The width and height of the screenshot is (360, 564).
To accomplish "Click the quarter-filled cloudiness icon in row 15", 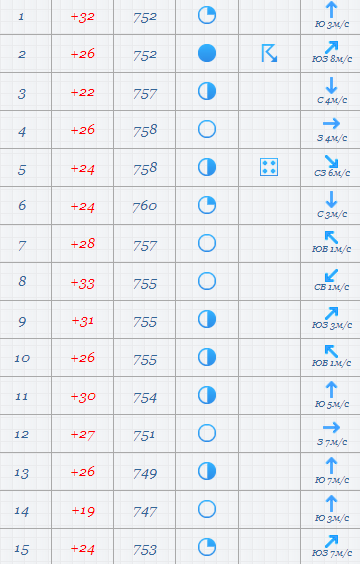I will [207, 547].
